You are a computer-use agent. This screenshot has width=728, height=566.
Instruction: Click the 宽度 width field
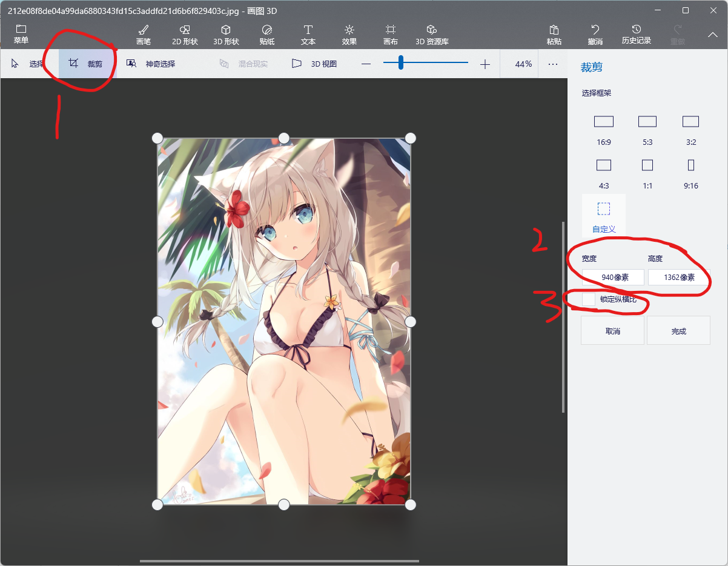point(613,278)
